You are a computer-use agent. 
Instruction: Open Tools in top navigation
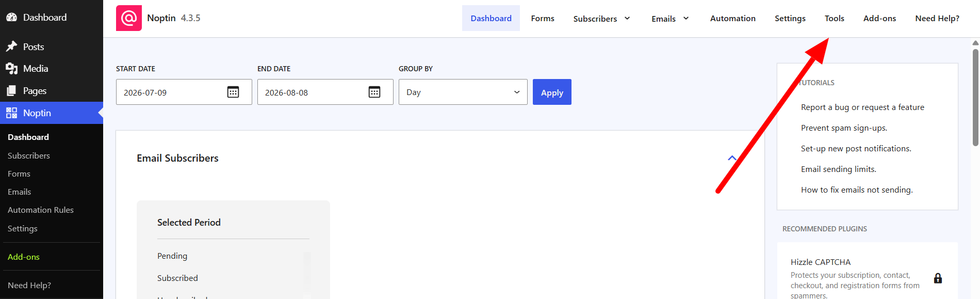point(834,18)
